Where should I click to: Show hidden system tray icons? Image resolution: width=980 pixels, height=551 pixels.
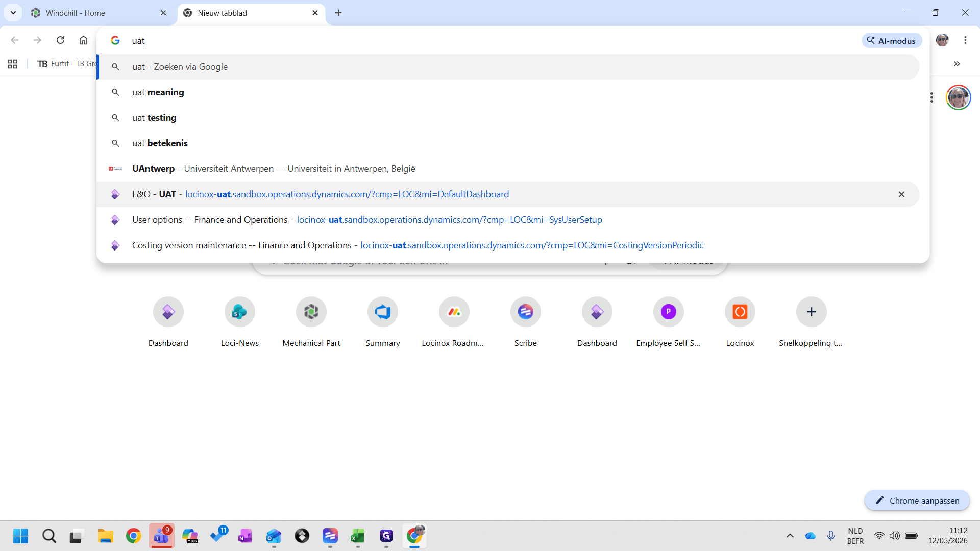click(x=790, y=536)
